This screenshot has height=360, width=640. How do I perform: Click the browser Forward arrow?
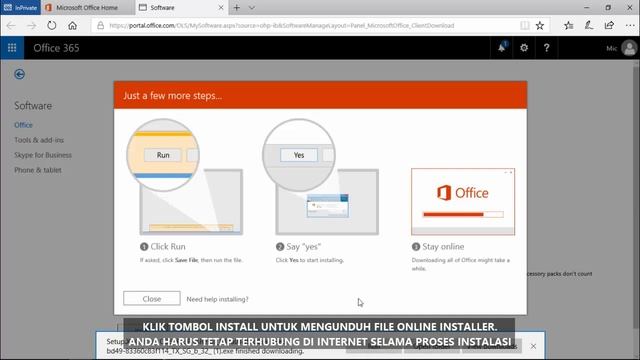point(31,25)
